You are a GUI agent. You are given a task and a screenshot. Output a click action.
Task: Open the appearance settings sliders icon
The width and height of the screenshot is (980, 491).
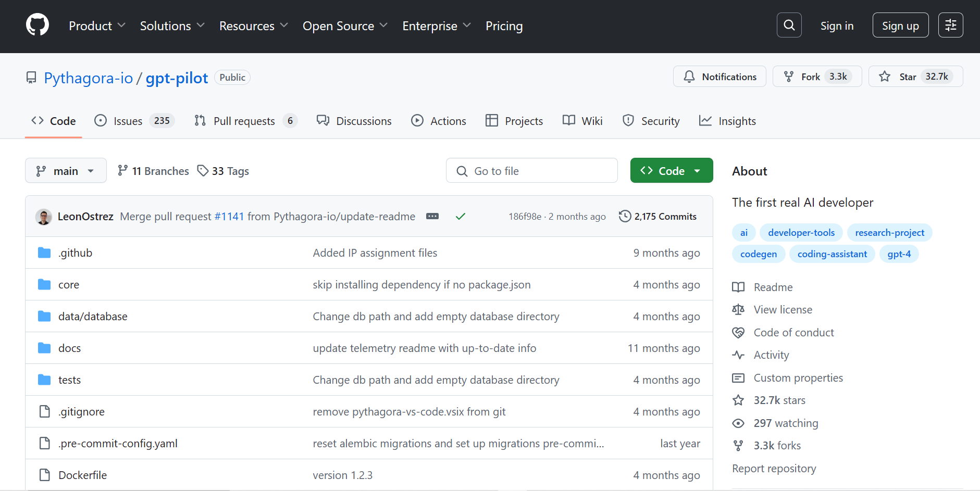[x=950, y=25]
